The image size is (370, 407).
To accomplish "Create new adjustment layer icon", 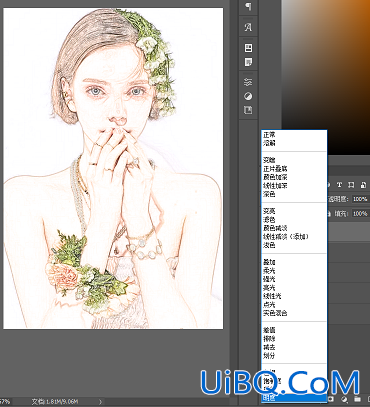I will coord(344,399).
